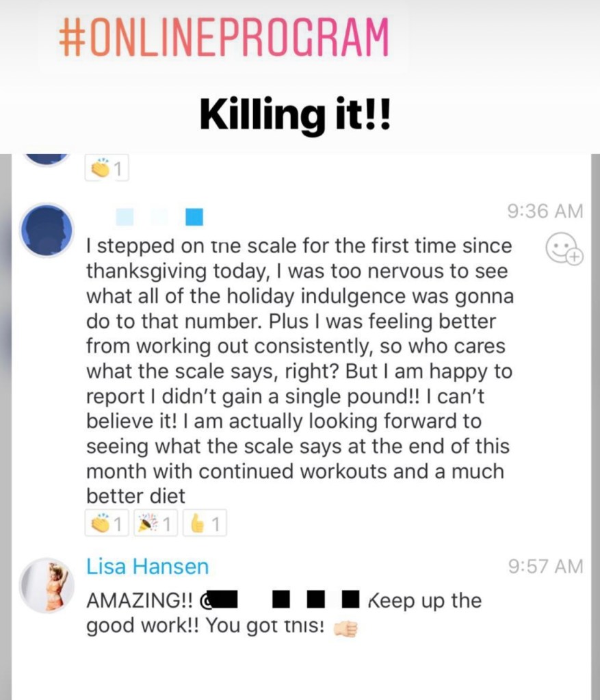Tap the clapping hands reaction under long message
Screen dimensions: 600x700
(107, 523)
